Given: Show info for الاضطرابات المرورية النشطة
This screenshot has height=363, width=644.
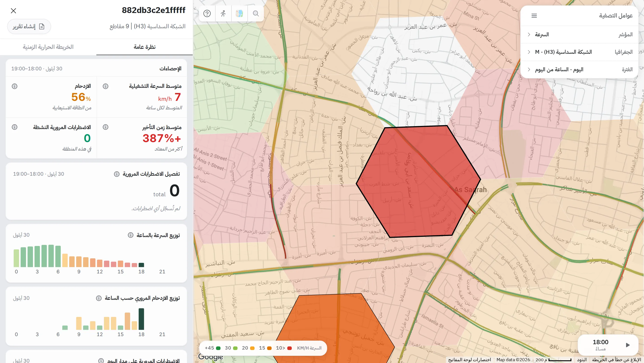Looking at the screenshot, I should 15,127.
